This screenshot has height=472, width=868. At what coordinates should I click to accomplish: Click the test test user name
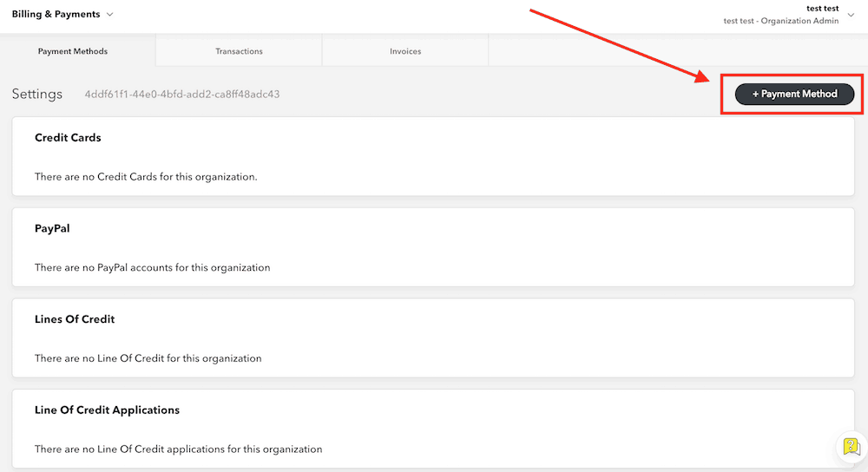coord(822,8)
